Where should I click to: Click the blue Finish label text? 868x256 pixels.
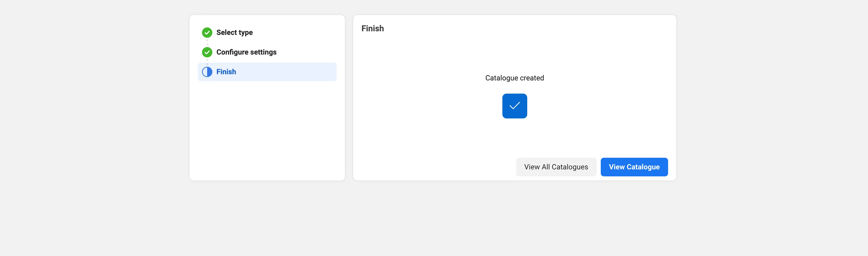tap(226, 72)
